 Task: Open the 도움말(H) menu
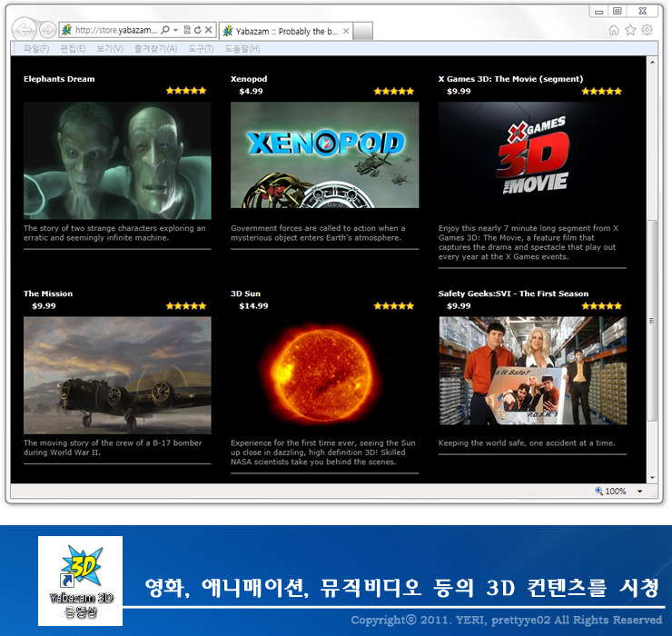[242, 49]
